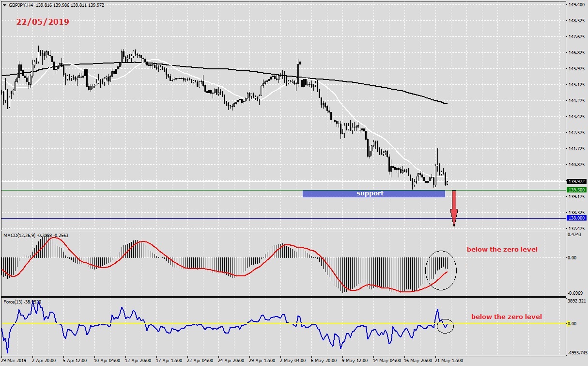Click the red 22/05/2019 date label

point(43,22)
